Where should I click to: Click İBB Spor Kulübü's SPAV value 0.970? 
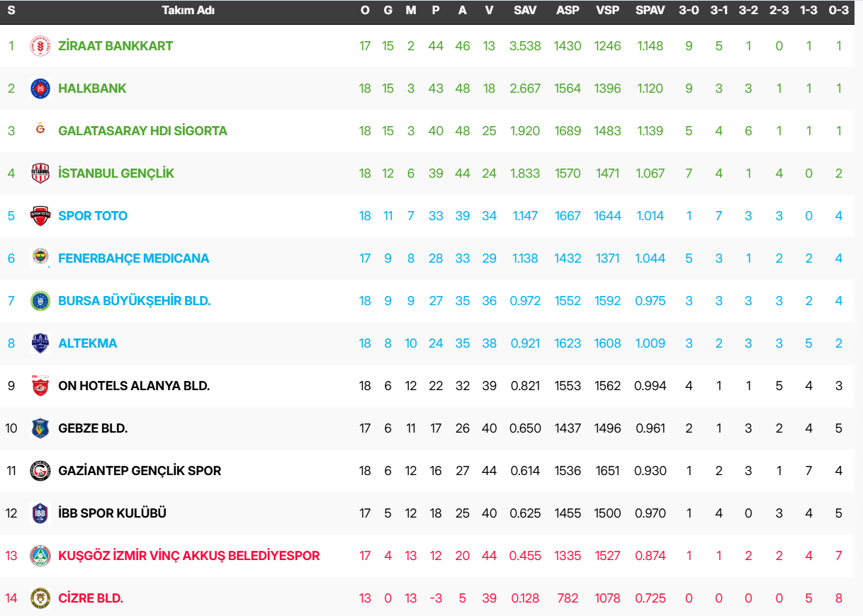[x=650, y=513]
